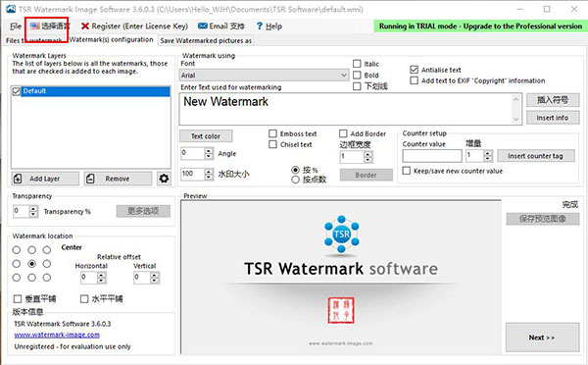The height and width of the screenshot is (365, 588).
Task: Enable Chisel text checkbox
Action: [273, 144]
